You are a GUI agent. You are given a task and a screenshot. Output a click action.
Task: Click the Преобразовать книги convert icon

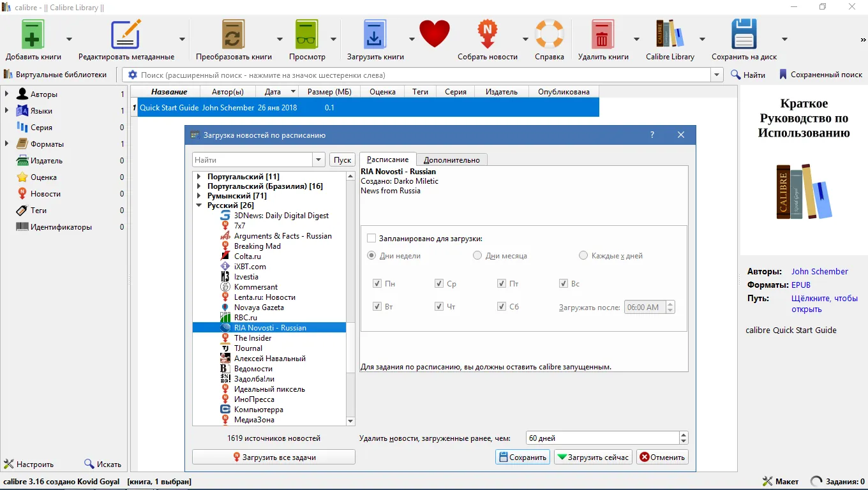tap(234, 33)
